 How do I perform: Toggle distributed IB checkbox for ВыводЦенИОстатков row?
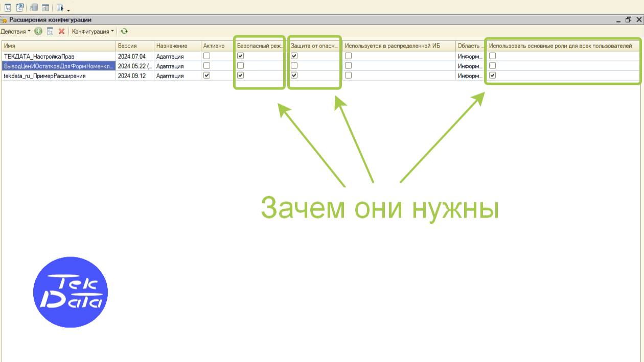click(x=348, y=65)
